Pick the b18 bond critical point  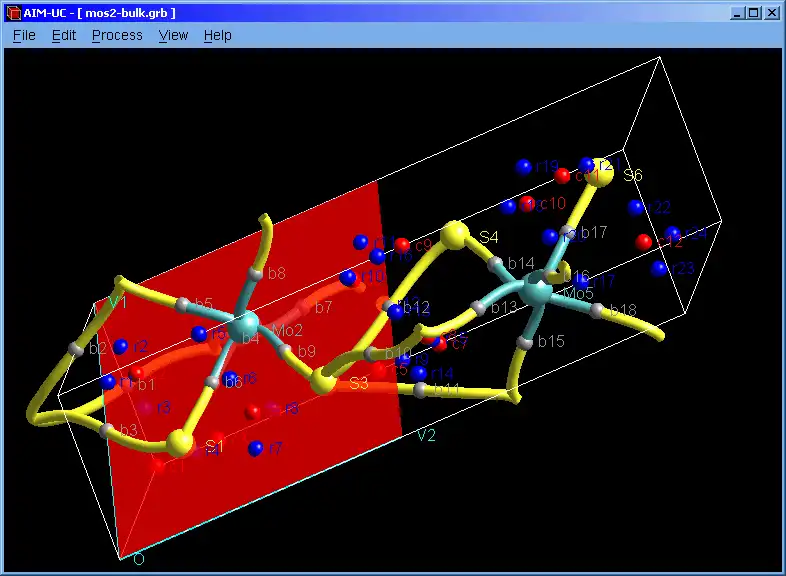point(597,310)
